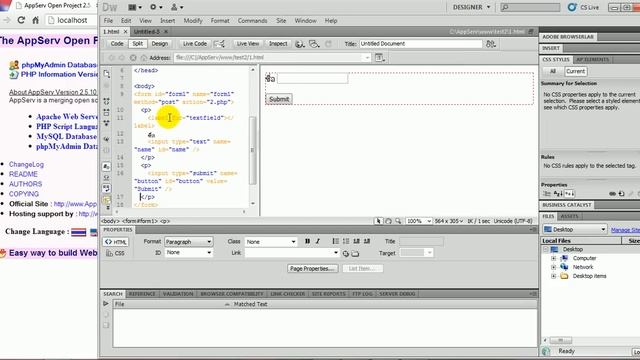Open the Insert menu
The image size is (640, 360).
click(167, 21)
